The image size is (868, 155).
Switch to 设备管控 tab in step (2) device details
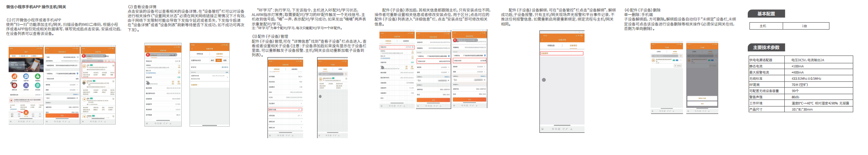219,54
